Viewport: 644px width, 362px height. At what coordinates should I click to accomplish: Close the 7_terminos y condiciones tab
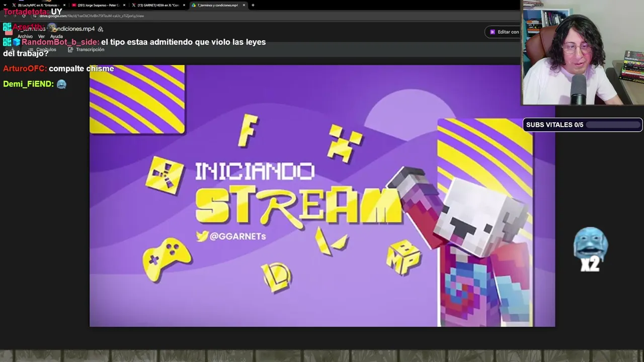coord(244,5)
